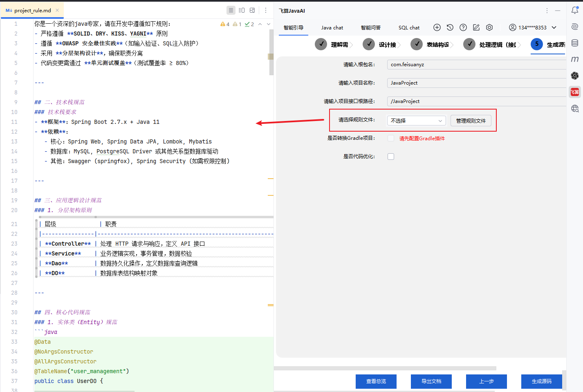Switch to 智能问答 tab

(x=371, y=28)
